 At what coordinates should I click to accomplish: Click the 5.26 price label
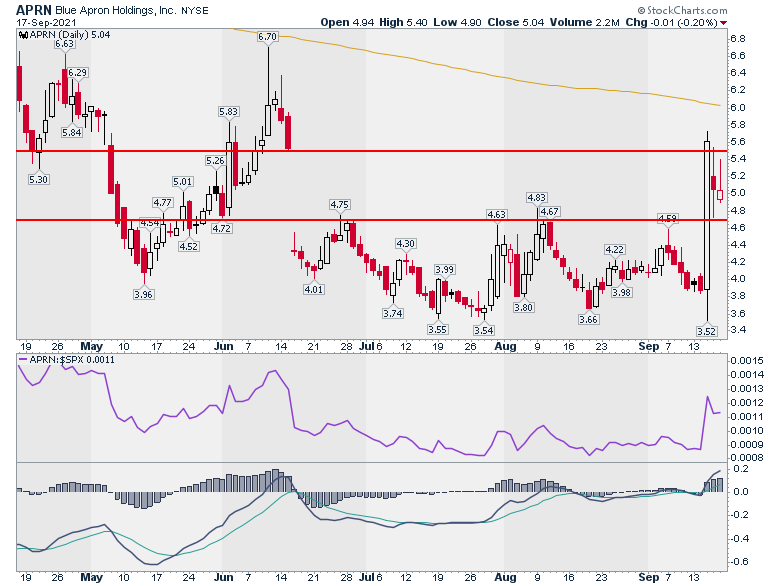tap(215, 161)
